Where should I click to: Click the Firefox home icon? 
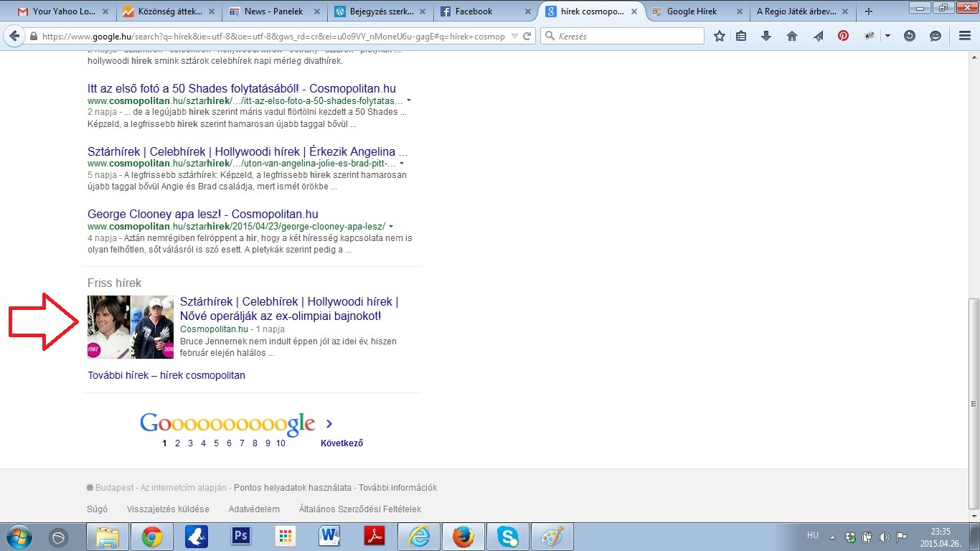click(792, 36)
